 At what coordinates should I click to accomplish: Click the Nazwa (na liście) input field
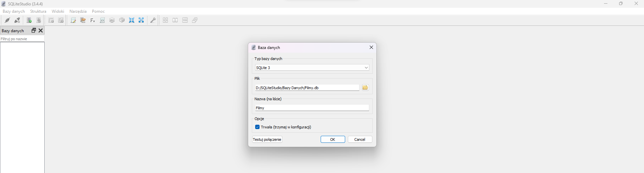pos(312,108)
